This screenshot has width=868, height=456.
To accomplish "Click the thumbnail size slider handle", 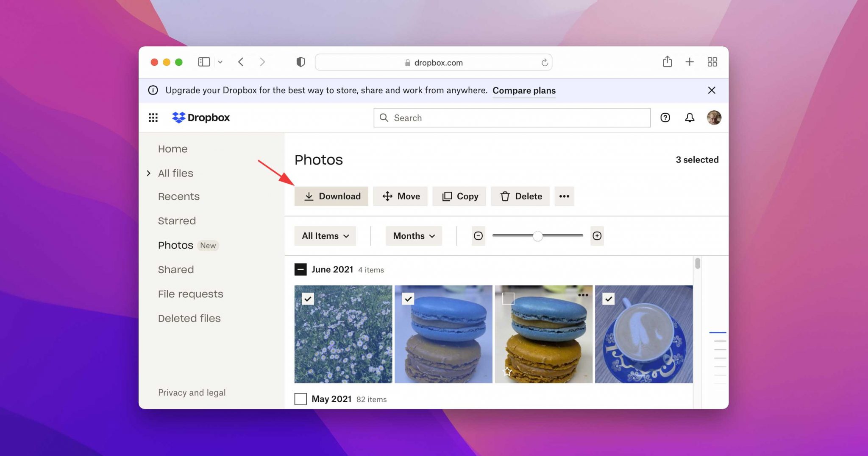I will click(x=537, y=236).
